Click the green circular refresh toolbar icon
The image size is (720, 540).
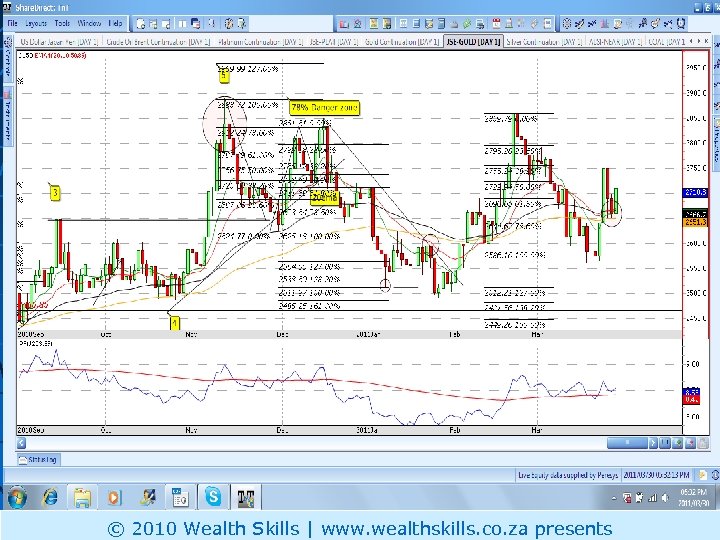[x=467, y=23]
